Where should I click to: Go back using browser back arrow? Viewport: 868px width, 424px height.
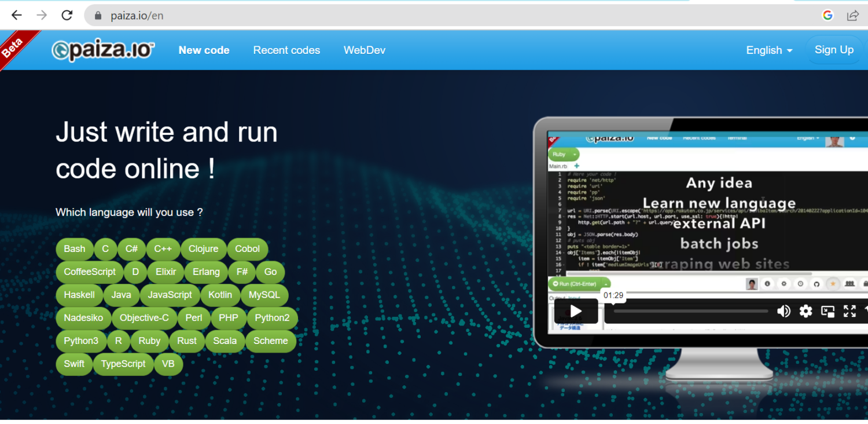pyautogui.click(x=17, y=16)
